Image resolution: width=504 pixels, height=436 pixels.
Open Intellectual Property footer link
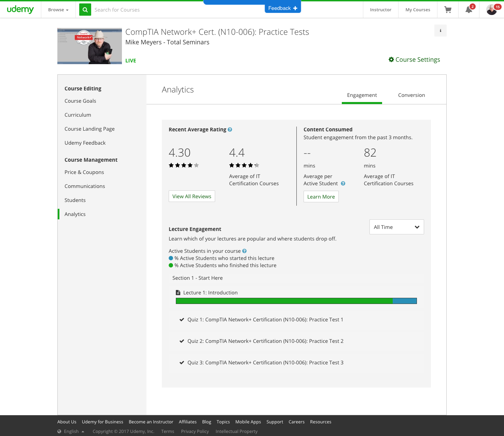click(237, 432)
